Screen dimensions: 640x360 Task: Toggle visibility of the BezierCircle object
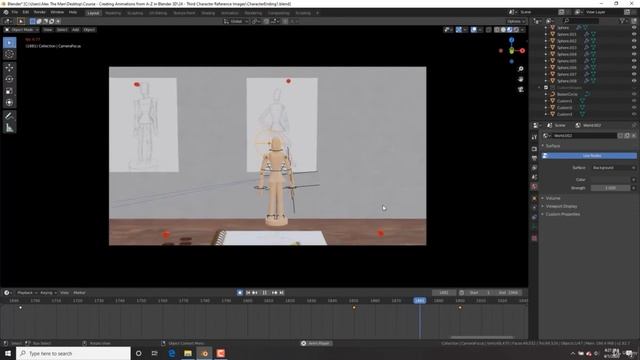[634, 94]
